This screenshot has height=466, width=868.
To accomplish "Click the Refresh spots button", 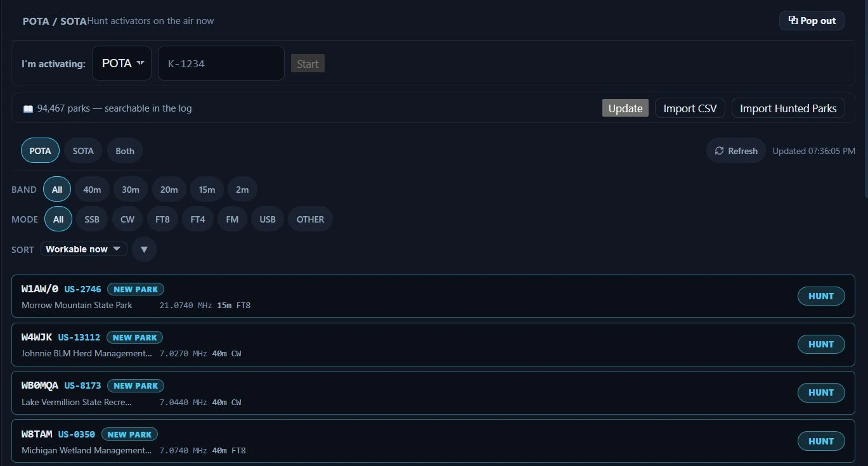I will tap(735, 151).
